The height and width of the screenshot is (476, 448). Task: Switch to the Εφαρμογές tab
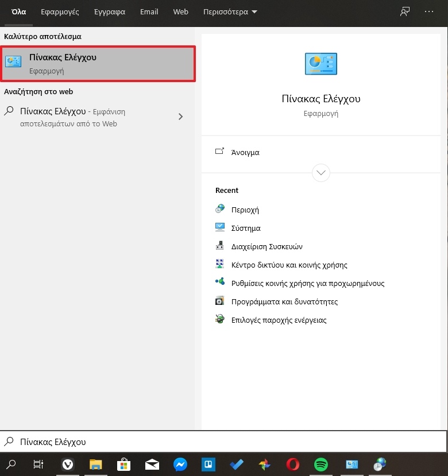click(64, 11)
